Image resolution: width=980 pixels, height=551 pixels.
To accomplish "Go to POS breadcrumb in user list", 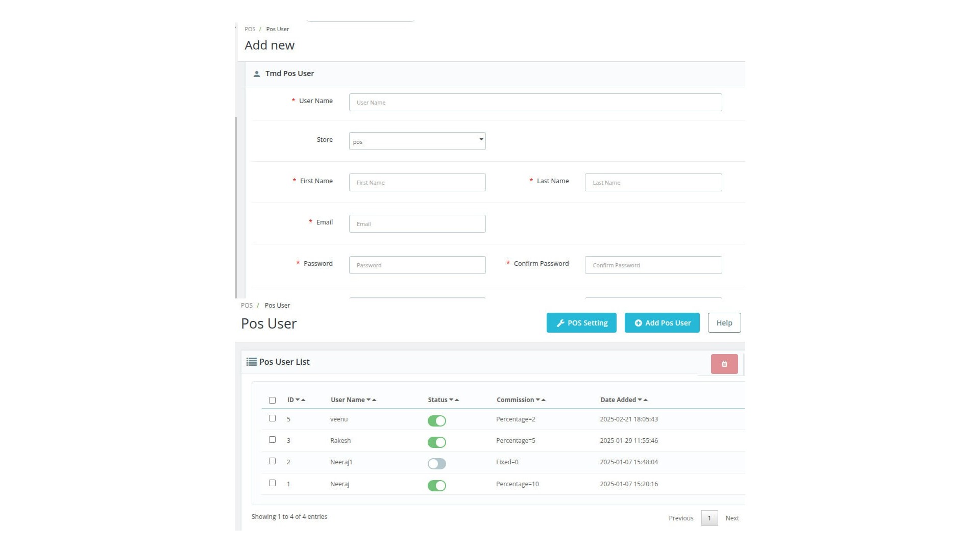I will pos(247,306).
